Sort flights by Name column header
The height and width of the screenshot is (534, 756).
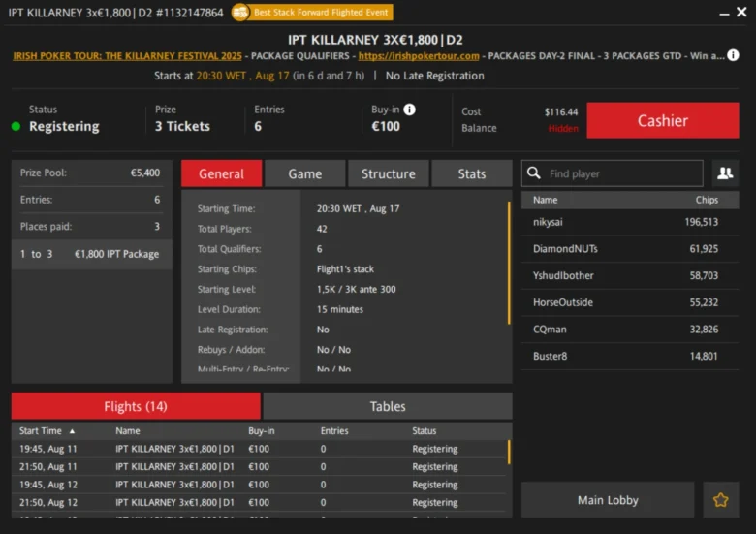click(128, 431)
